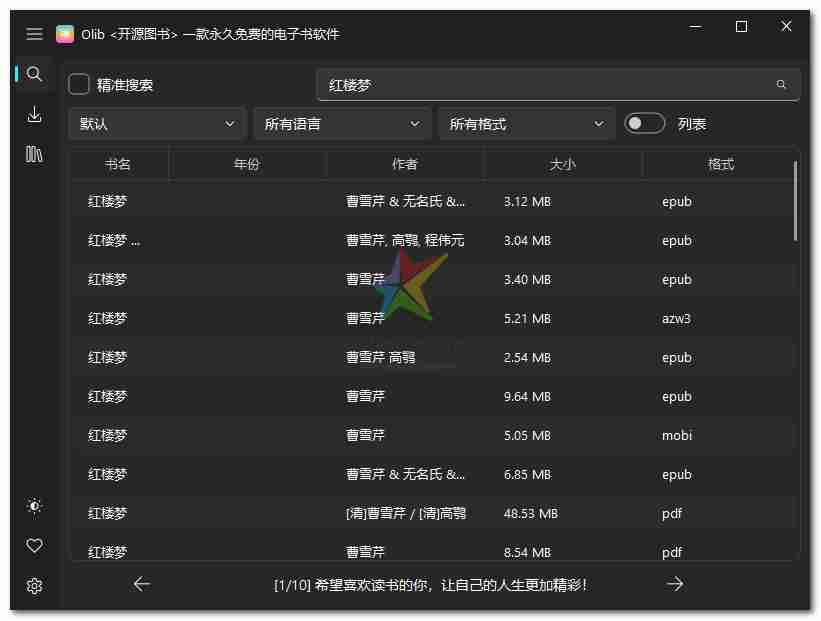Click the results list vertical scrollbar
Viewport: 821px width, 621px height.
[795, 200]
